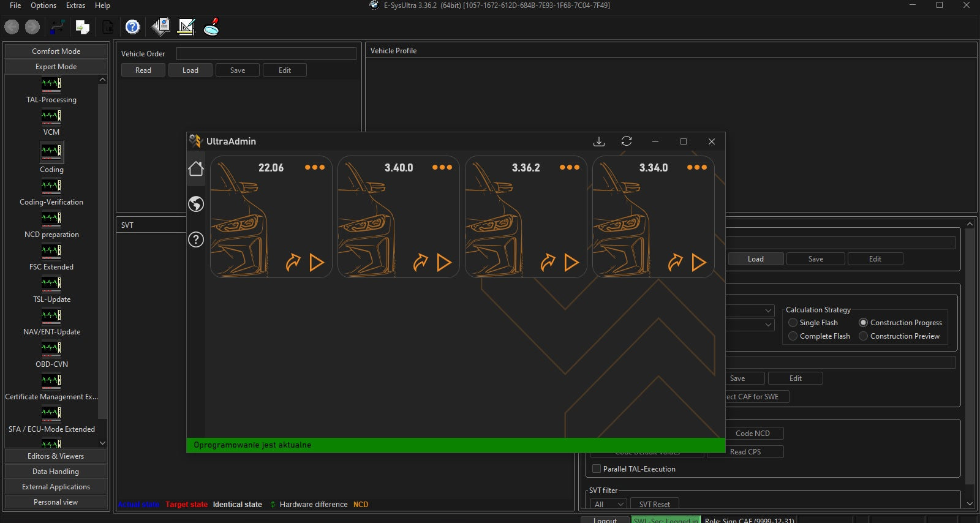Open Data Handling section
This screenshot has height=523, width=980.
(x=56, y=472)
